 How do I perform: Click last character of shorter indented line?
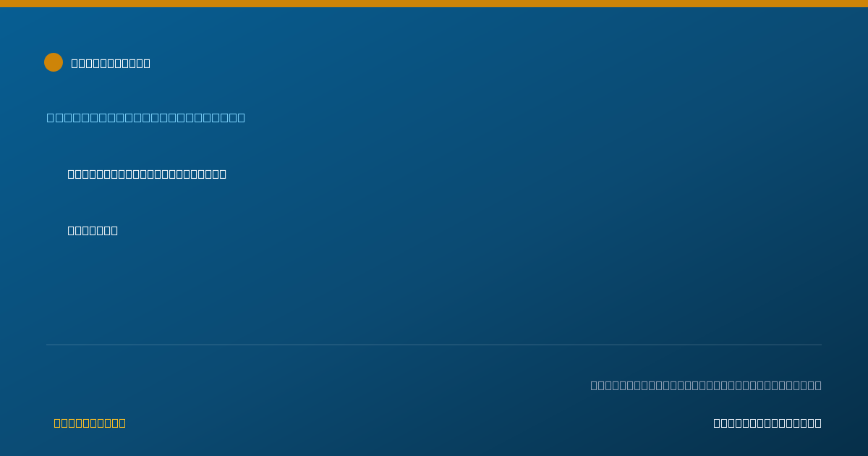[114, 230]
